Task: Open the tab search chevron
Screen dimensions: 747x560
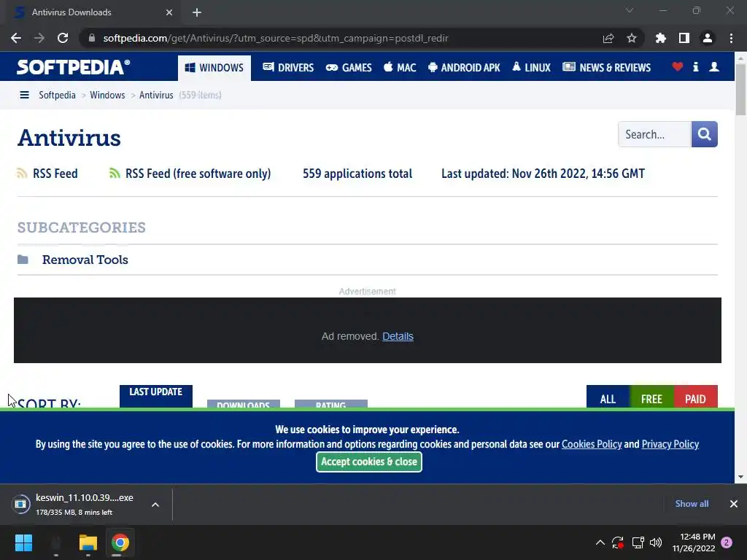Action: 630,10
